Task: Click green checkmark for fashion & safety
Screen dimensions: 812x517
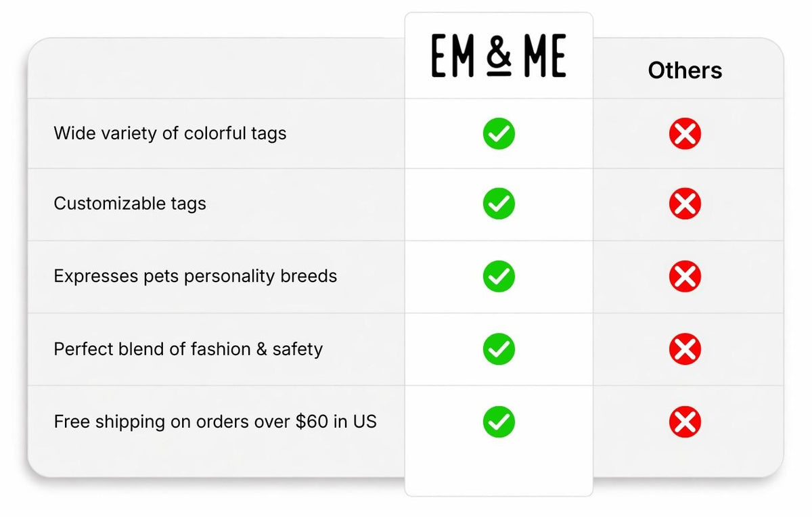Action: pyautogui.click(x=499, y=349)
